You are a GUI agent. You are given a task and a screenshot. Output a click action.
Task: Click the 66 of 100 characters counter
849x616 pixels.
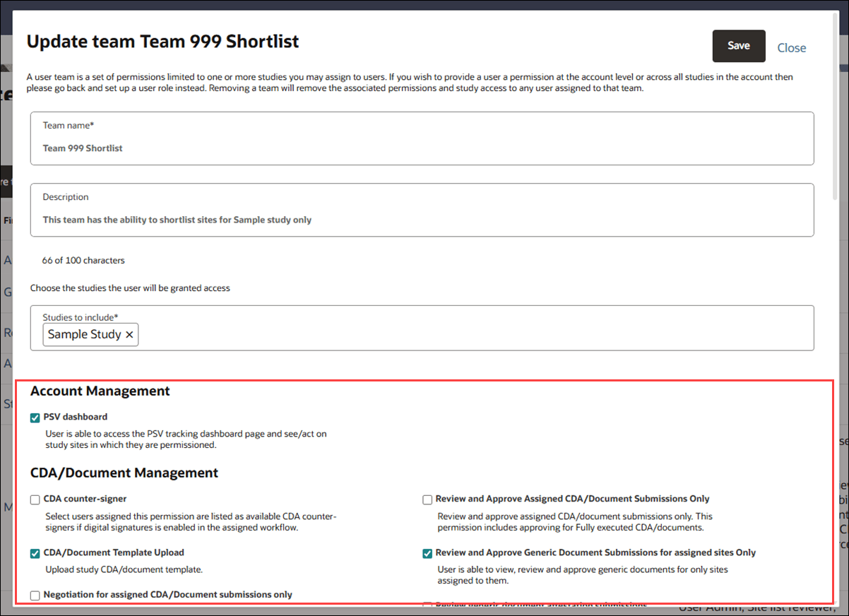pos(84,260)
